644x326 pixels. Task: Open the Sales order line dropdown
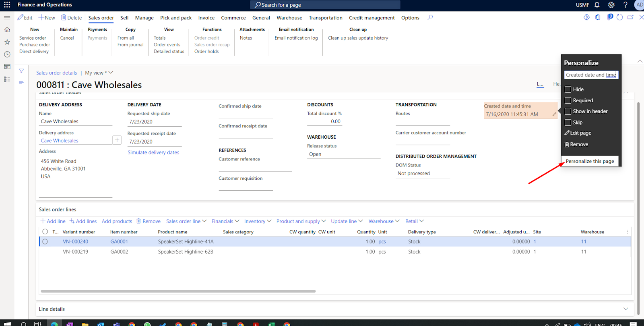click(186, 221)
